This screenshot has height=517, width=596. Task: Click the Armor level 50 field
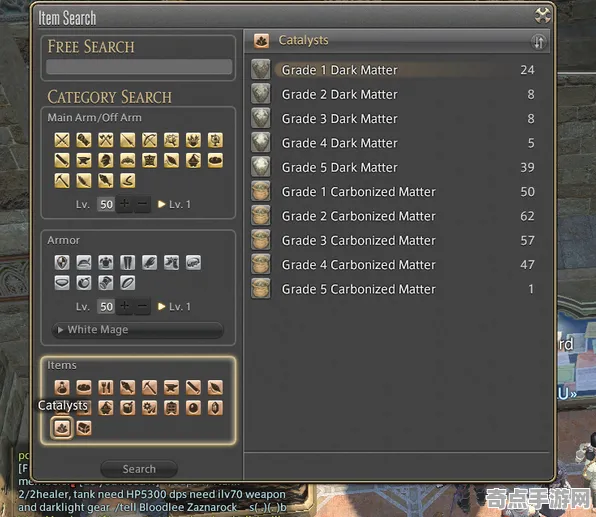pyautogui.click(x=106, y=306)
